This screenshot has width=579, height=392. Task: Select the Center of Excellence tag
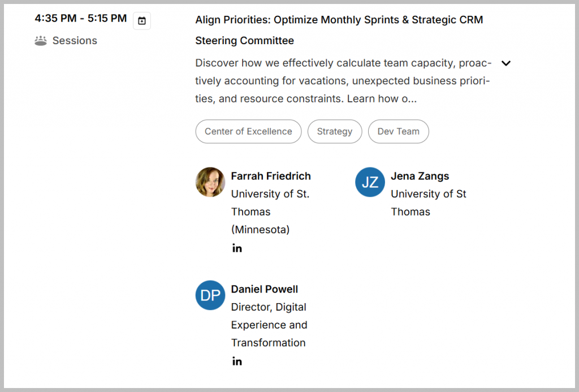click(x=248, y=131)
